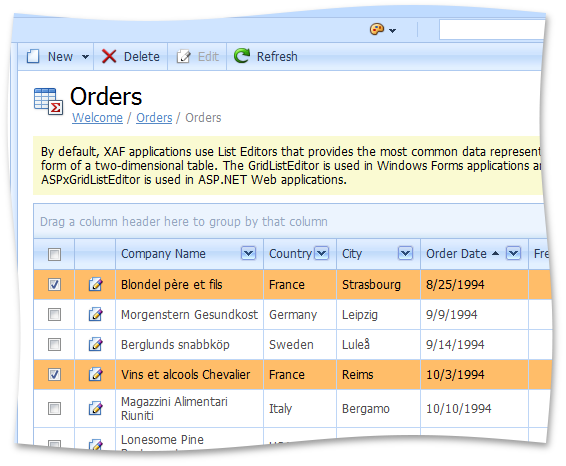Uncheck the Blondel père et fils row

click(55, 284)
